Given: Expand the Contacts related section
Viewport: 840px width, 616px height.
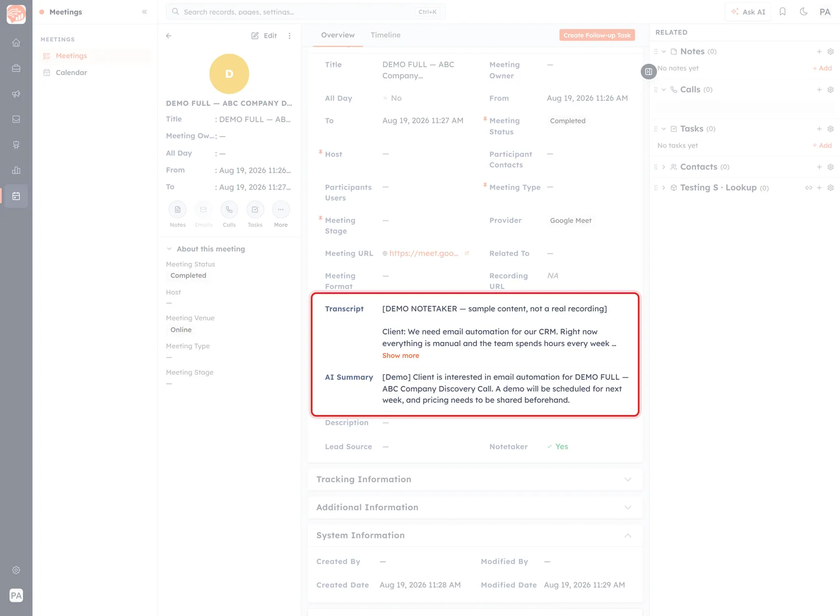Looking at the screenshot, I should [664, 167].
